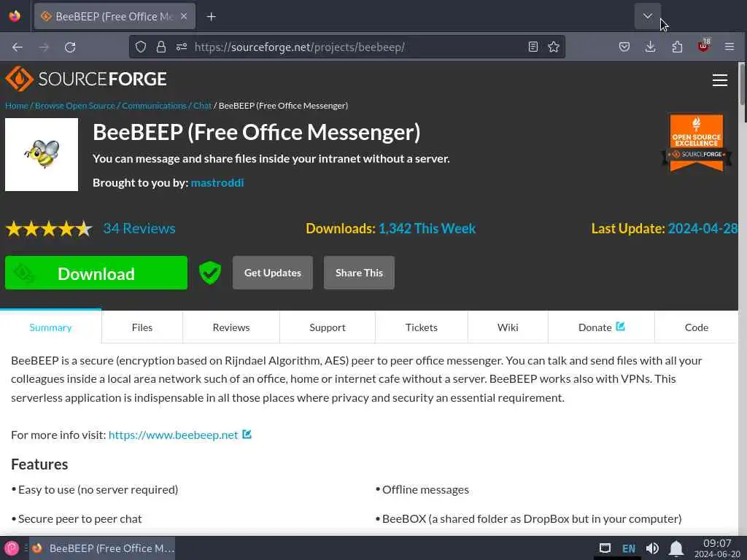Click the forward navigation arrow
Screen dimensions: 747x560
(44, 47)
